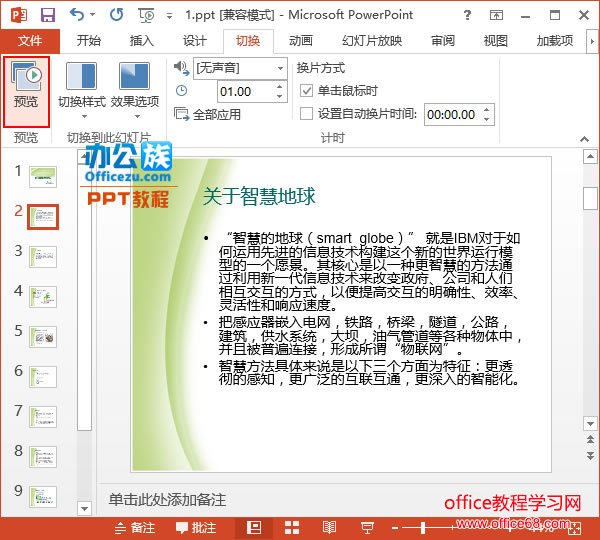Switch to Slide Sorter view icon
Screen dimensions: 600x540
(x=292, y=528)
